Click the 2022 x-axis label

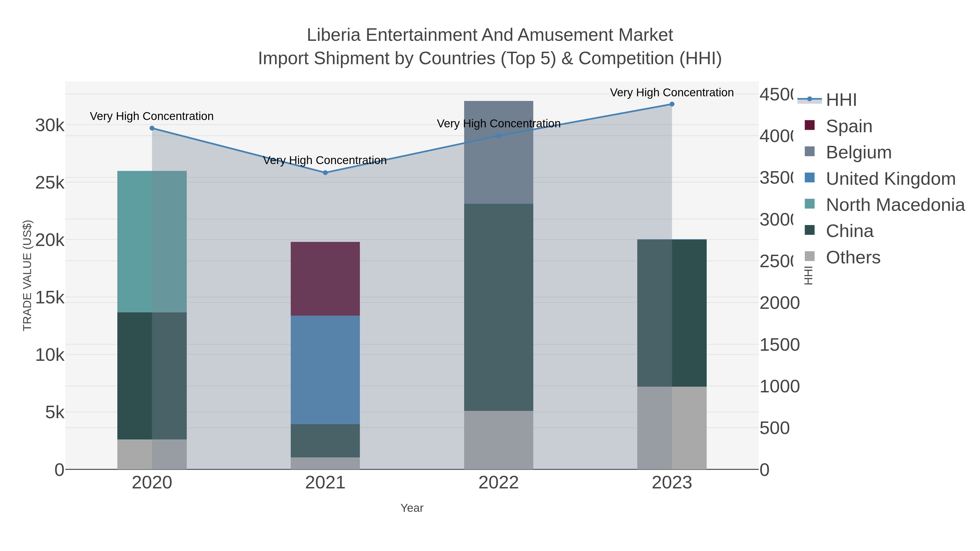(x=499, y=483)
